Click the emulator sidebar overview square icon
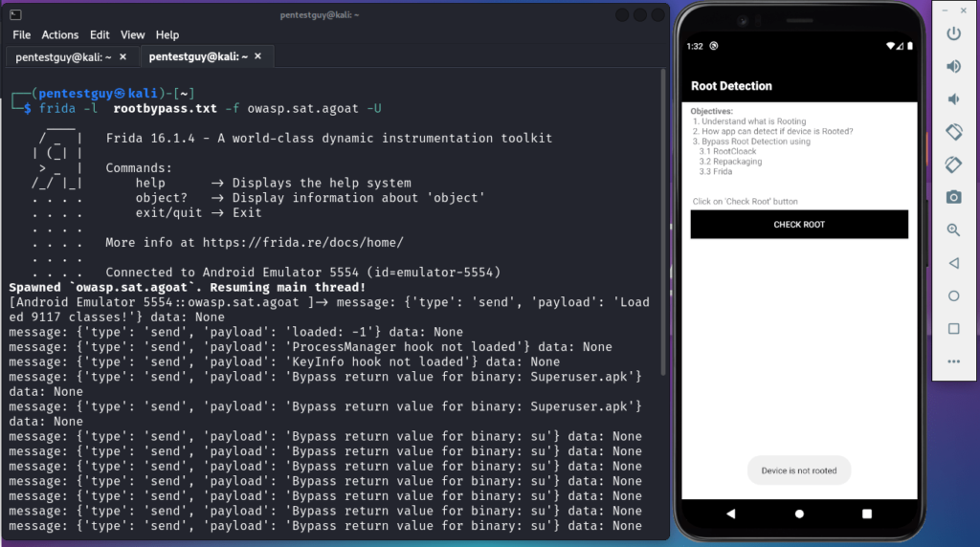This screenshot has height=547, width=980. 953,328
